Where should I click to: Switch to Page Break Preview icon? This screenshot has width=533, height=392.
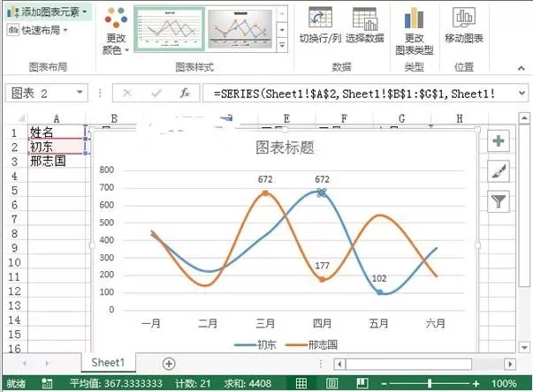362,383
